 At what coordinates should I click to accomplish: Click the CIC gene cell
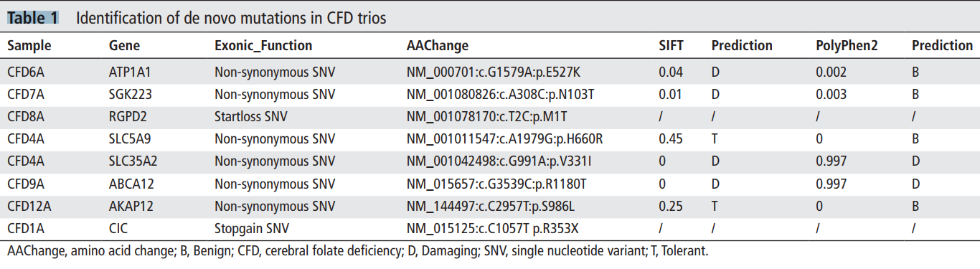point(118,230)
